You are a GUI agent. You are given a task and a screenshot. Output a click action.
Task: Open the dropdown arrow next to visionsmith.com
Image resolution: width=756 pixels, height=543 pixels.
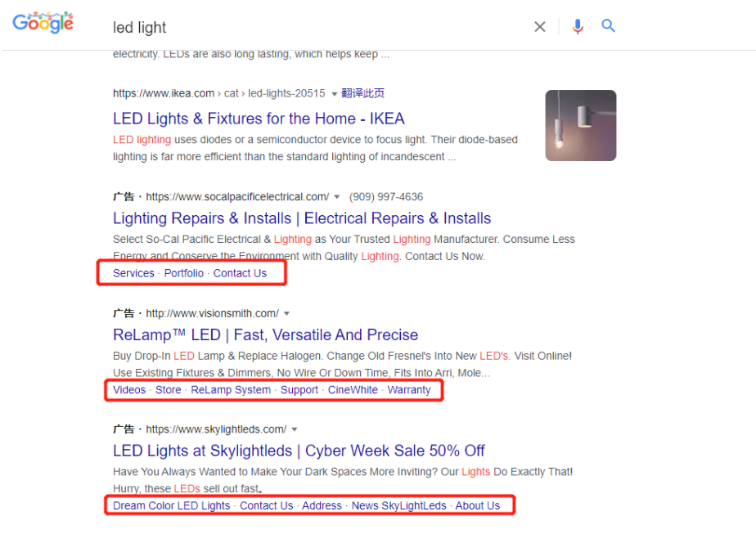pos(286,313)
